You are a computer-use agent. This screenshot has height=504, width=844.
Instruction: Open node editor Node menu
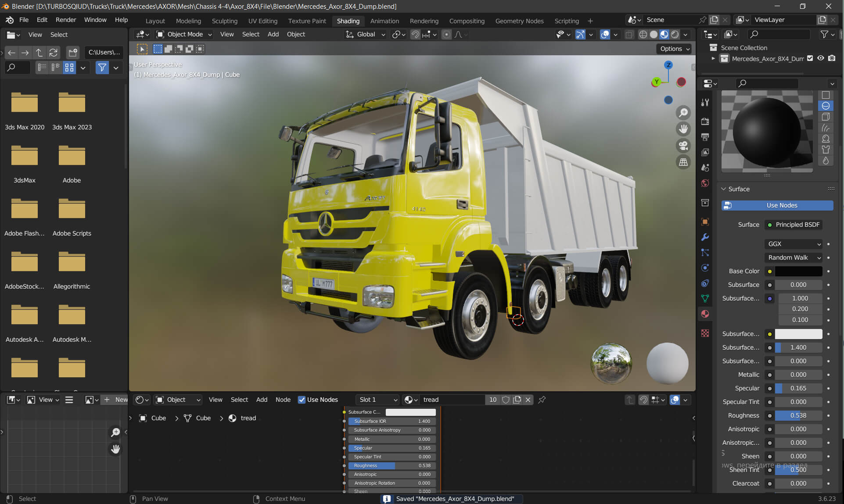(283, 400)
